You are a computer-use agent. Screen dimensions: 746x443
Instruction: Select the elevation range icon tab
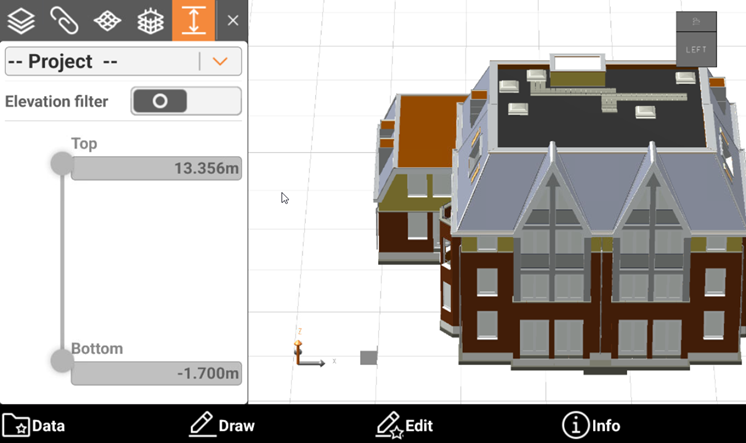coord(194,20)
